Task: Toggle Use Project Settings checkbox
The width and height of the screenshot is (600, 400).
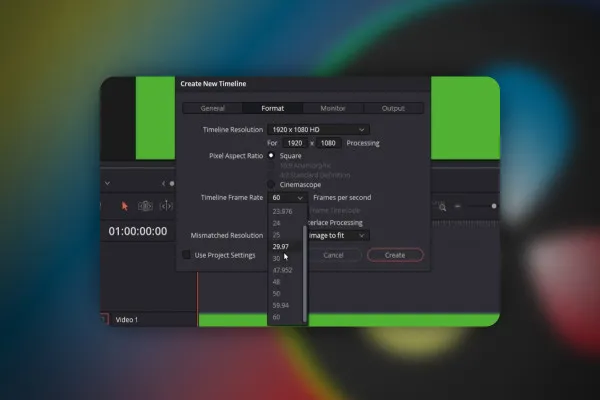Action: click(186, 255)
